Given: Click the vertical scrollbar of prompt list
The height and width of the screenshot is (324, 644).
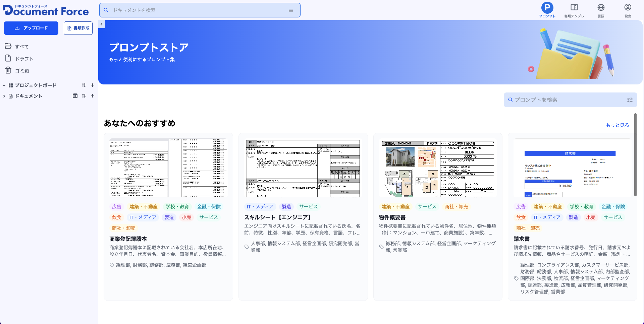Looking at the screenshot, I should pos(635,155).
